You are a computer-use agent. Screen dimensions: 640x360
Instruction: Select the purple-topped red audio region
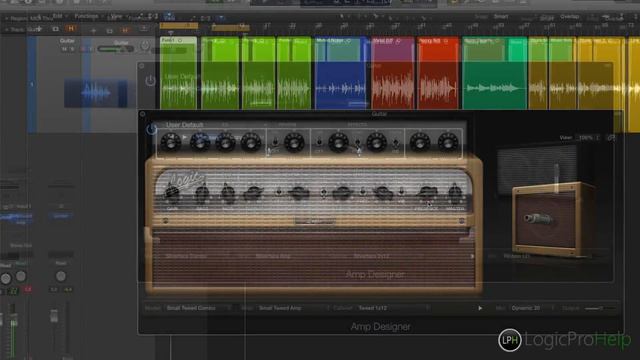point(393,73)
